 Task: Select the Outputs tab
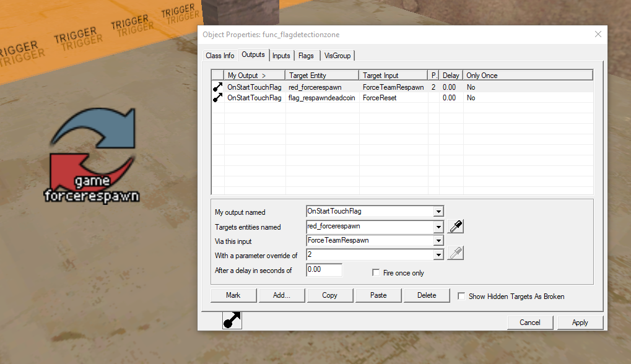pyautogui.click(x=253, y=54)
